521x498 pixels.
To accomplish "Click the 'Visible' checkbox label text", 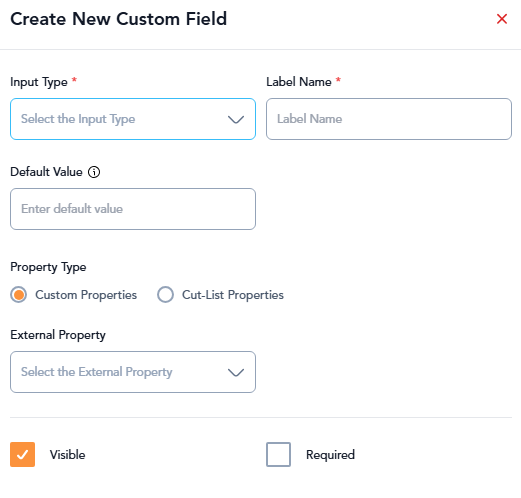I will tap(67, 455).
